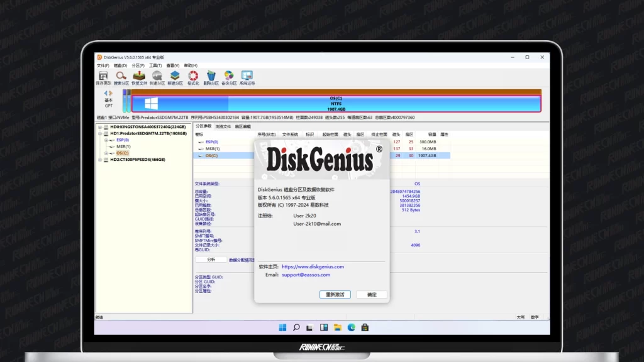Switch to the Browse Files (浏览文件) tab

223,126
